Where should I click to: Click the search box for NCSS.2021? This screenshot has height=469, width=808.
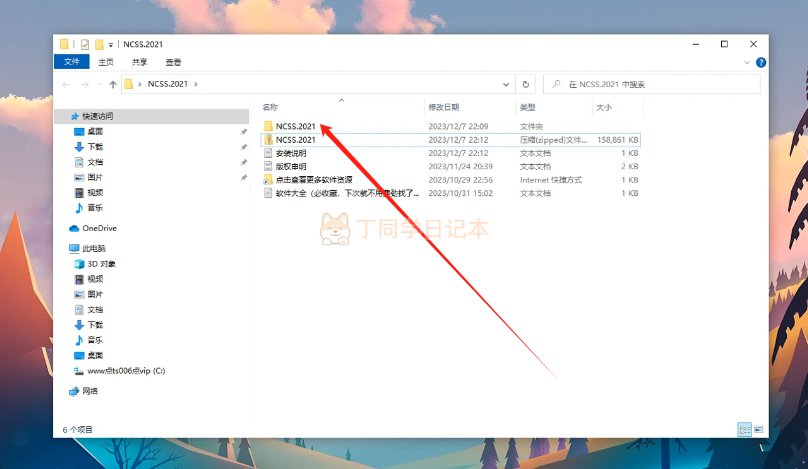[651, 84]
